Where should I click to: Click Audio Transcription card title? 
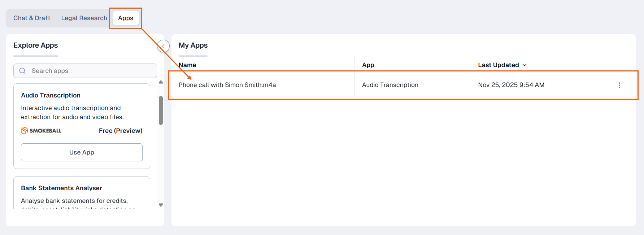(51, 95)
